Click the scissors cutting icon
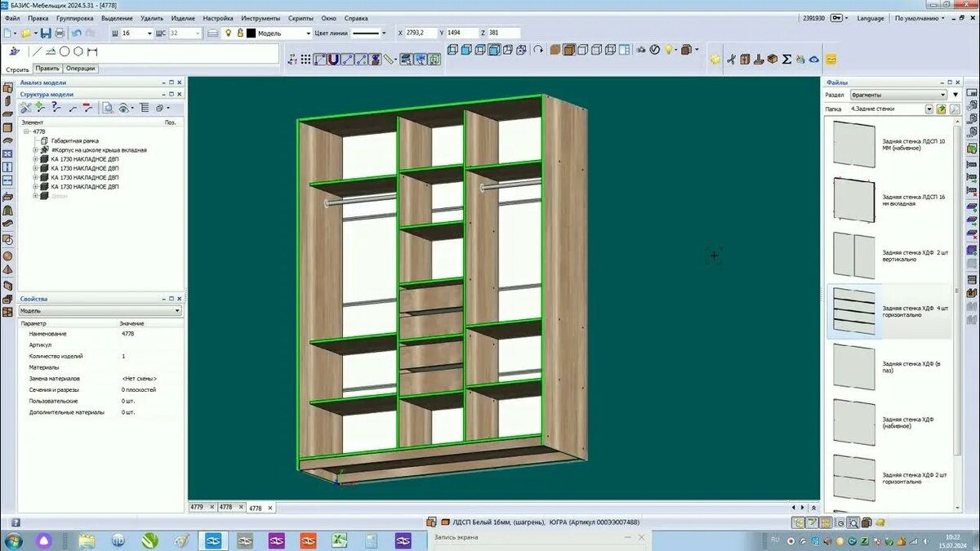Screen dimensions: 980x551 pos(731,59)
